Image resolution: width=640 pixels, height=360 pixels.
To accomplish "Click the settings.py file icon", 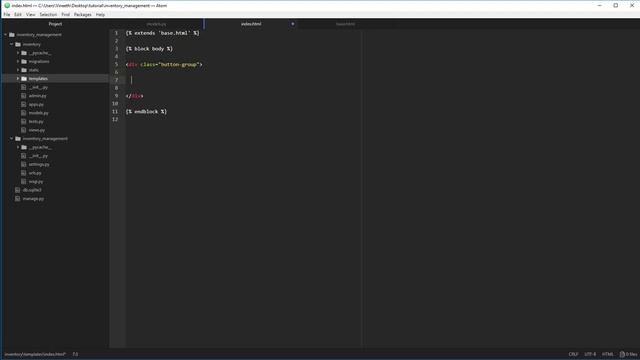I will pos(24,164).
